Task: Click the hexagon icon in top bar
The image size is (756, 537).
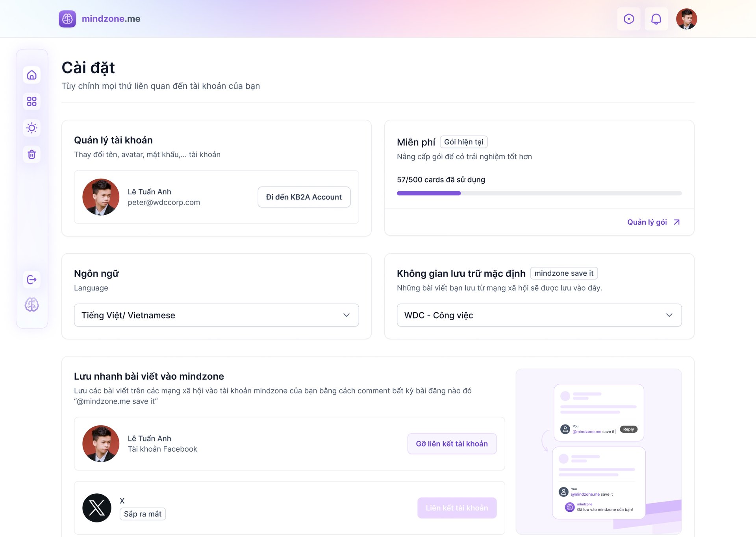Action: pyautogui.click(x=629, y=19)
